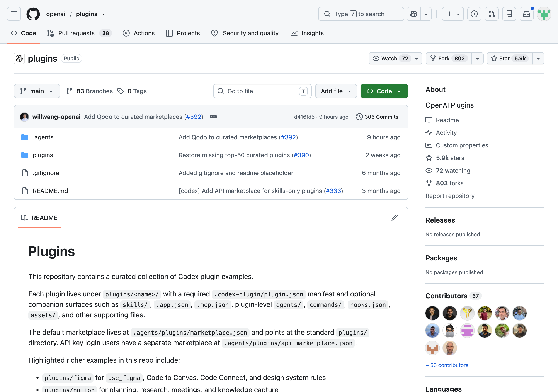Open the Pull requests tab
Image resolution: width=558 pixels, height=392 pixels.
(x=79, y=33)
